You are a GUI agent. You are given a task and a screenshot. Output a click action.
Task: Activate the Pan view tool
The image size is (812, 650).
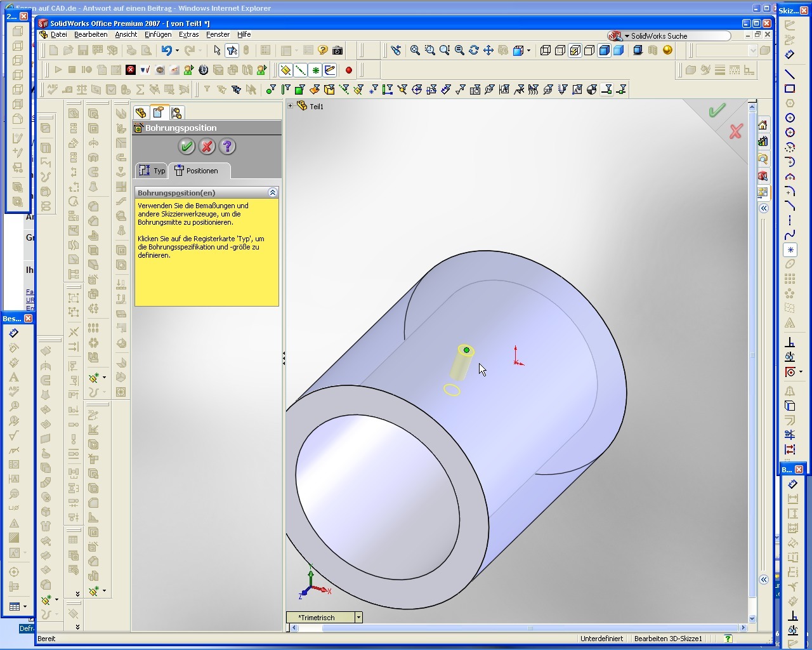tap(488, 50)
